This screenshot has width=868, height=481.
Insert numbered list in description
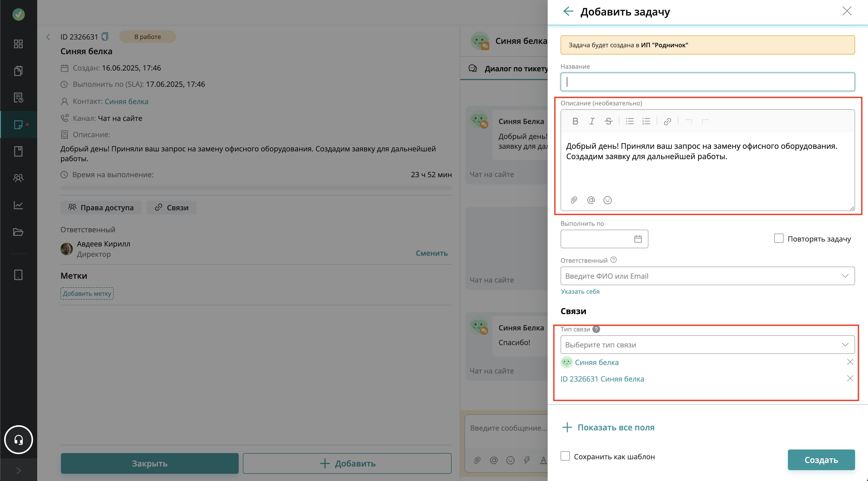[x=646, y=121]
